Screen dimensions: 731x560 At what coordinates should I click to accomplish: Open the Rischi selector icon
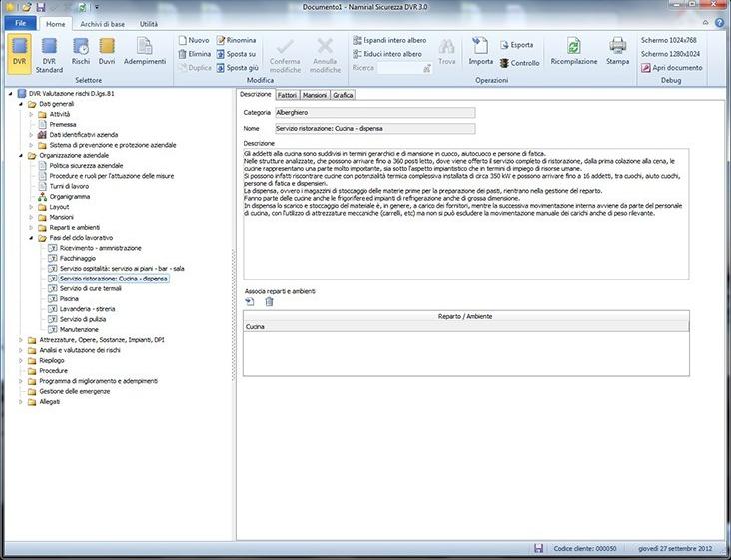(81, 52)
